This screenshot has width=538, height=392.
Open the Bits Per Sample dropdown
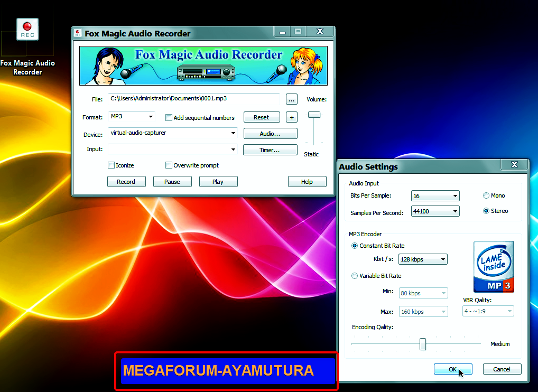(435, 196)
